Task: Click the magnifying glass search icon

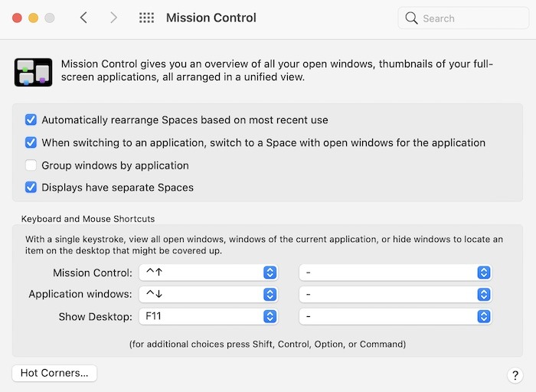Action: point(411,18)
